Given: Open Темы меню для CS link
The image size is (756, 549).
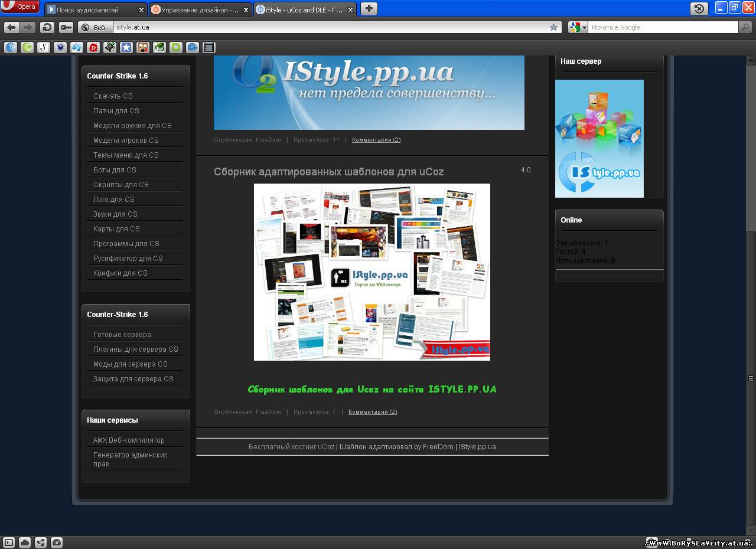Looking at the screenshot, I should [126, 155].
